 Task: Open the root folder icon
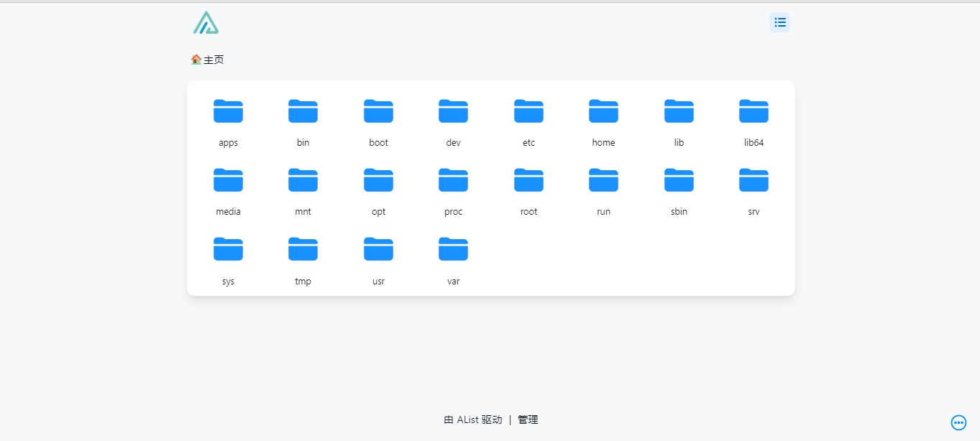[528, 180]
